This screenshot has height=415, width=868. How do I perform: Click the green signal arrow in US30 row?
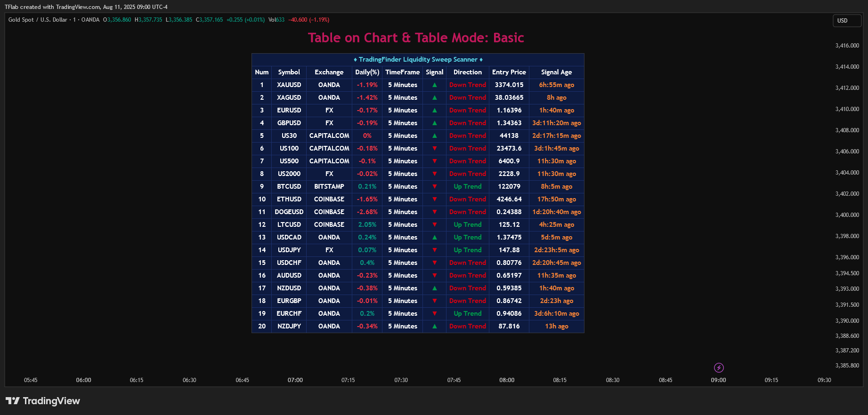(x=435, y=136)
